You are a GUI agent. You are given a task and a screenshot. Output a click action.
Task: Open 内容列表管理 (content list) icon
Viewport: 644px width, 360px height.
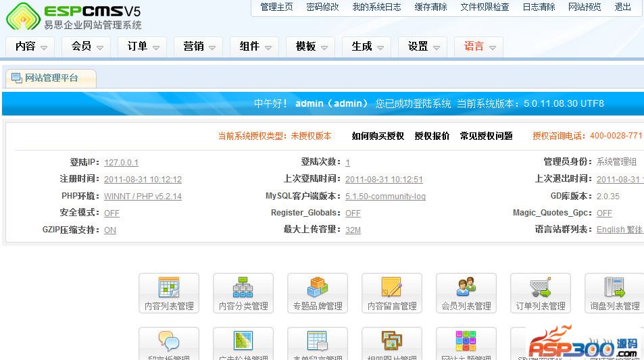(169, 293)
